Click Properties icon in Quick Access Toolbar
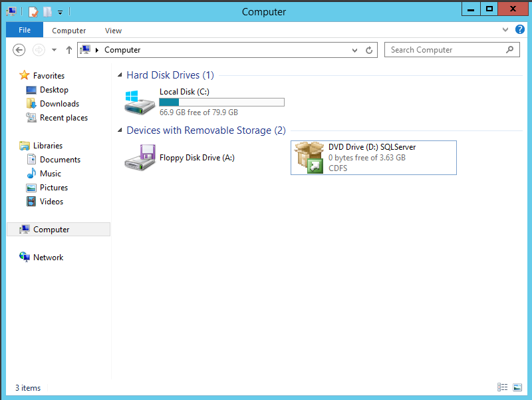This screenshot has height=400, width=532. click(33, 11)
